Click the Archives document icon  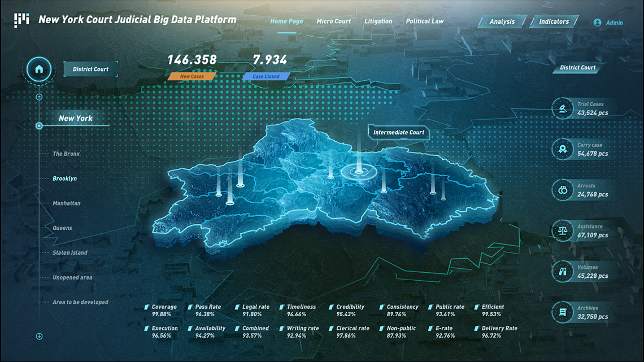coord(562,312)
